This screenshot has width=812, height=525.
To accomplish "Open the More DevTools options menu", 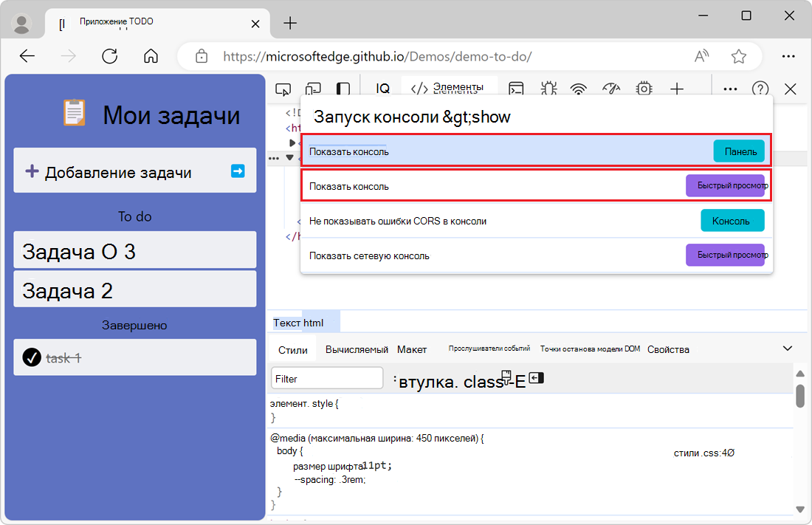I will click(x=729, y=89).
